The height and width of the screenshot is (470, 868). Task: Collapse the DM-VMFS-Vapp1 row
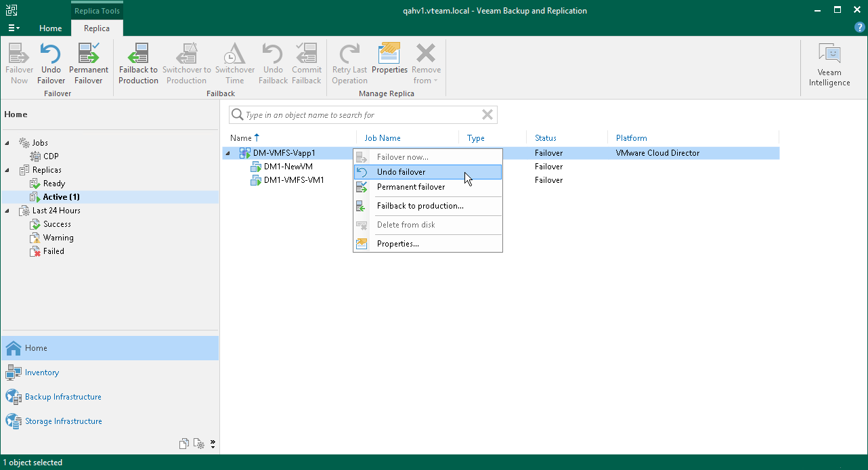(228, 153)
